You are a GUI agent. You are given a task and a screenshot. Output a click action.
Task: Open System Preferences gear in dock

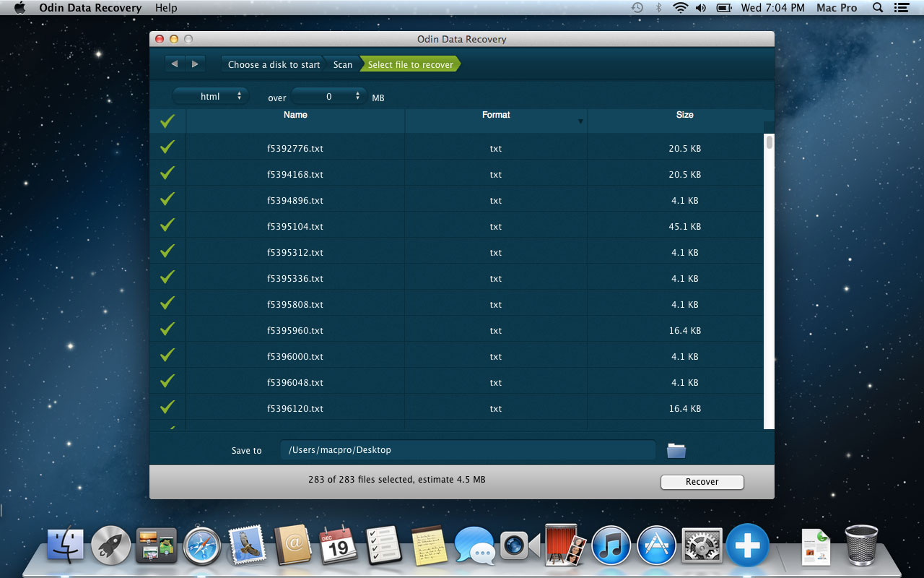702,545
